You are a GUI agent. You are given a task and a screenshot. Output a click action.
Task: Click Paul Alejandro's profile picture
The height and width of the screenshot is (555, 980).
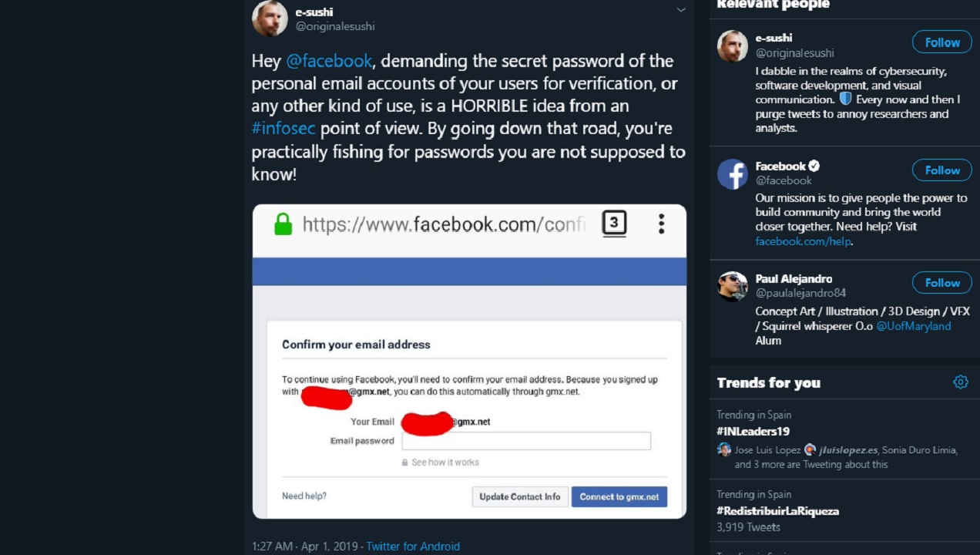[732, 287]
